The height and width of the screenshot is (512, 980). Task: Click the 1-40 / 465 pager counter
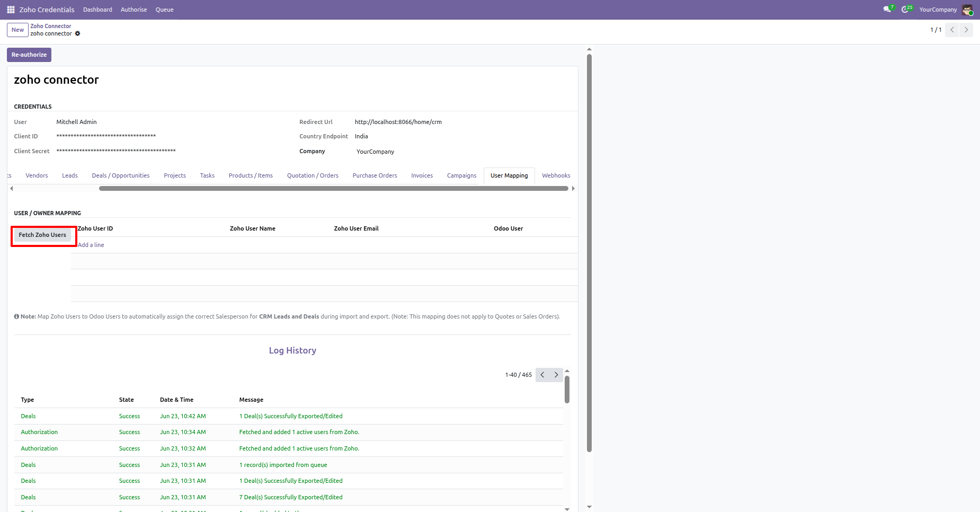click(518, 375)
